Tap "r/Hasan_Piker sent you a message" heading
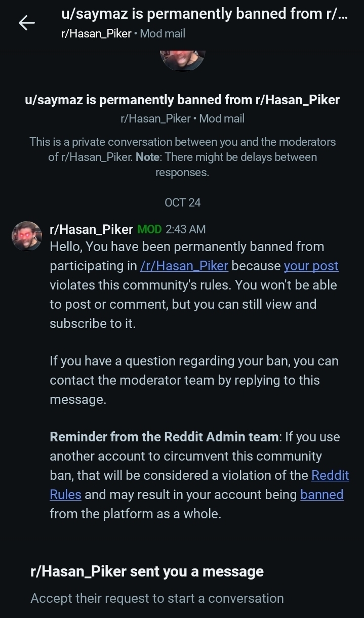 147,571
